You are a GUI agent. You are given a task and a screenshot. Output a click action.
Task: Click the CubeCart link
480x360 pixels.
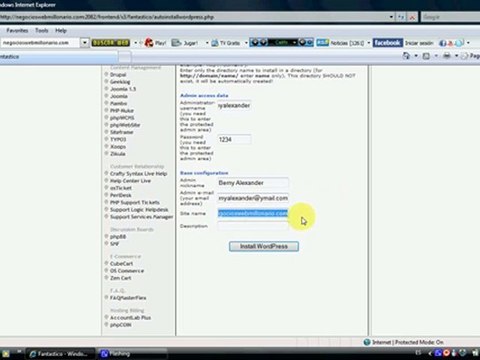pyautogui.click(x=121, y=264)
